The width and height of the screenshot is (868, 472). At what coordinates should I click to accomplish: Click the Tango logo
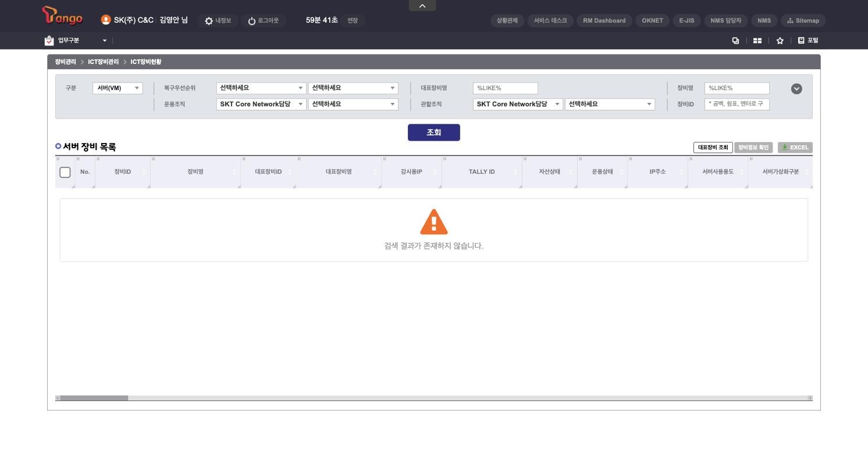(62, 16)
